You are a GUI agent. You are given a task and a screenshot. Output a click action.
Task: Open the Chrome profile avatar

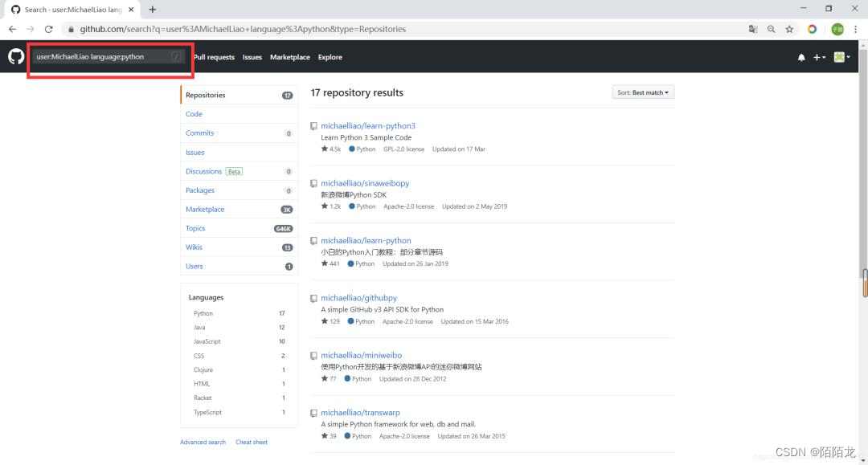tap(837, 29)
